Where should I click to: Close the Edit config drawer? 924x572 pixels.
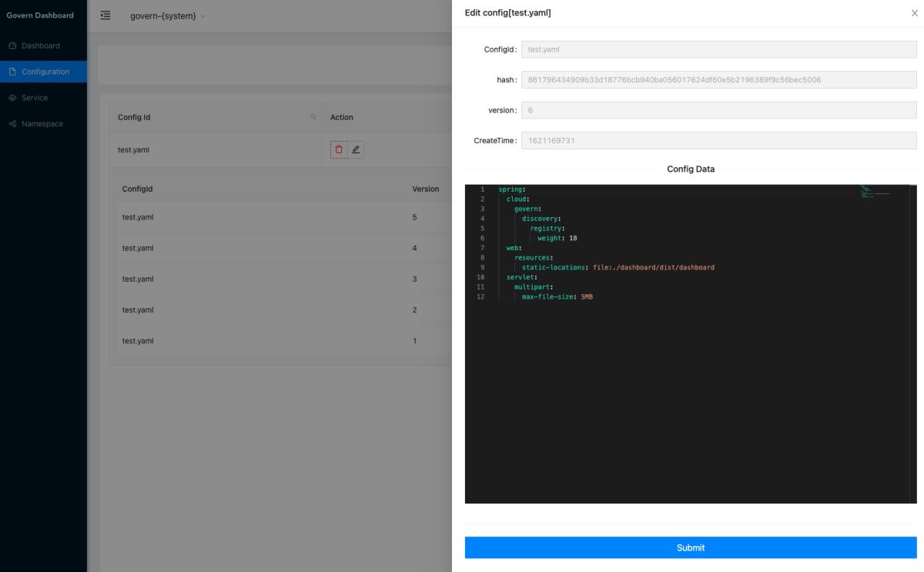pyautogui.click(x=914, y=13)
